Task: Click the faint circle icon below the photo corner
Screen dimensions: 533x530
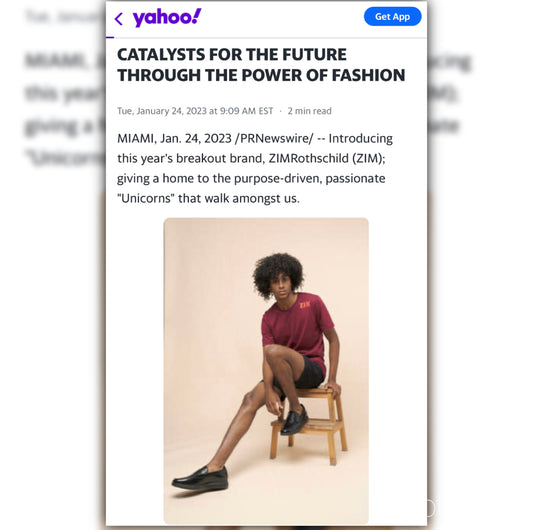Action: coord(430,509)
